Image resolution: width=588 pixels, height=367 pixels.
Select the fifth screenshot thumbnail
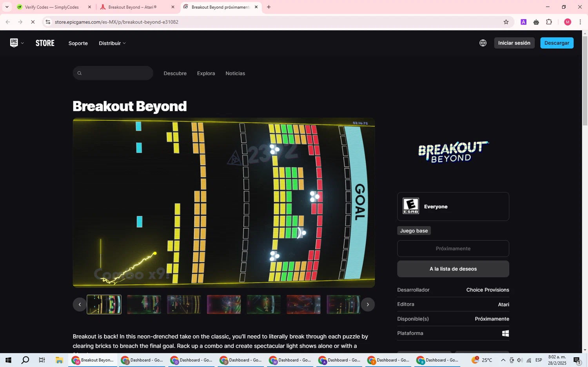click(264, 304)
